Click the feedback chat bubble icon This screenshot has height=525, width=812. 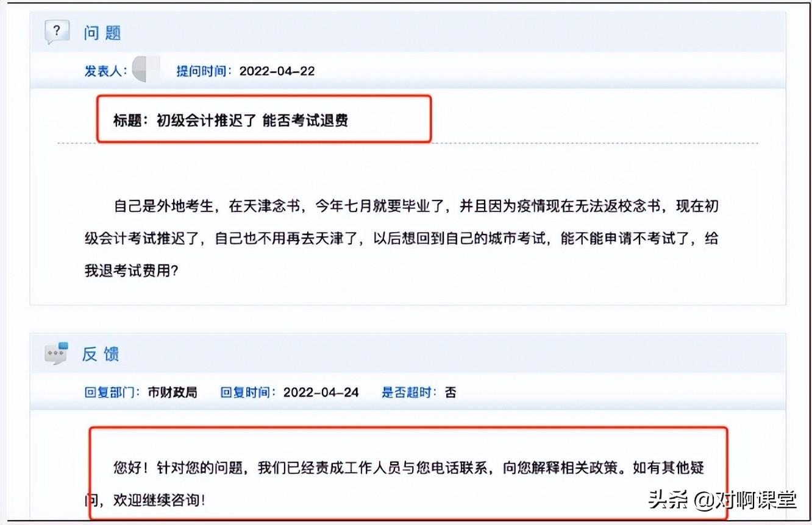[x=56, y=353]
